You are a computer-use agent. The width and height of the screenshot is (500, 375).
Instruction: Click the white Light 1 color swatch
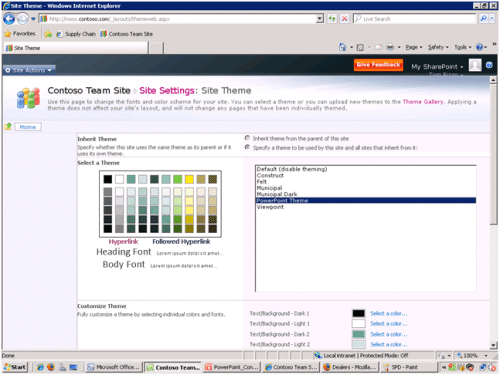(359, 324)
